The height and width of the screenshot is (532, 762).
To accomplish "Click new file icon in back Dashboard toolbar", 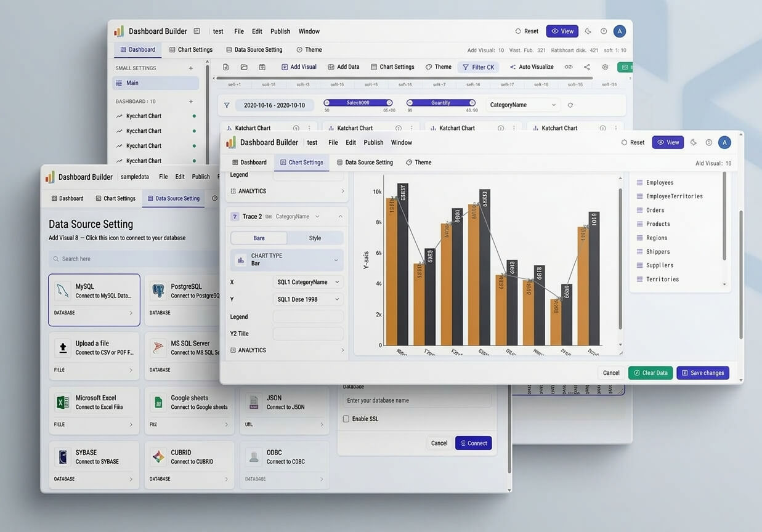I will [226, 67].
